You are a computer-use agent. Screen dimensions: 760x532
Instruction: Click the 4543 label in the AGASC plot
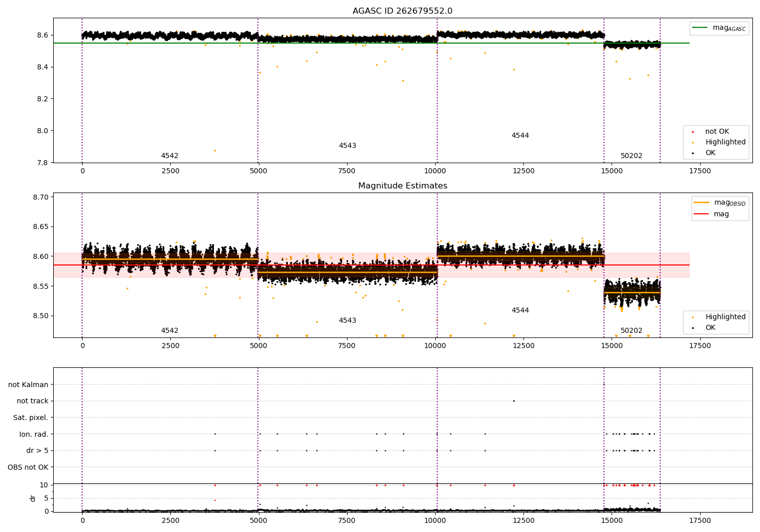click(x=348, y=146)
